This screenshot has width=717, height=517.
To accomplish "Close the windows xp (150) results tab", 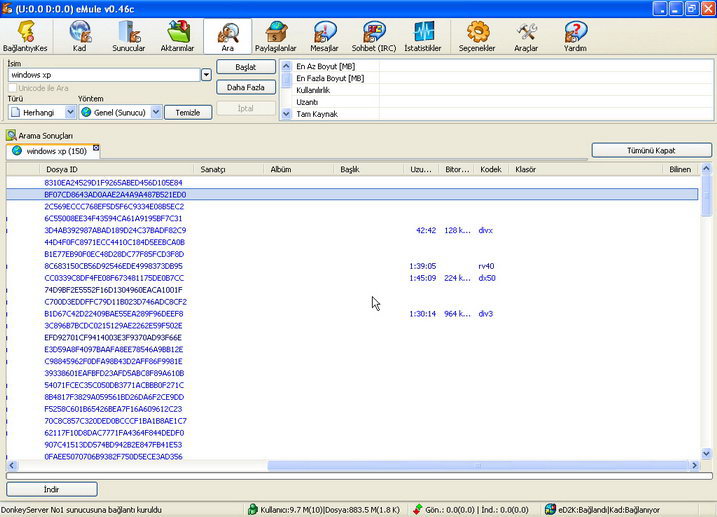I will [x=96, y=148].
